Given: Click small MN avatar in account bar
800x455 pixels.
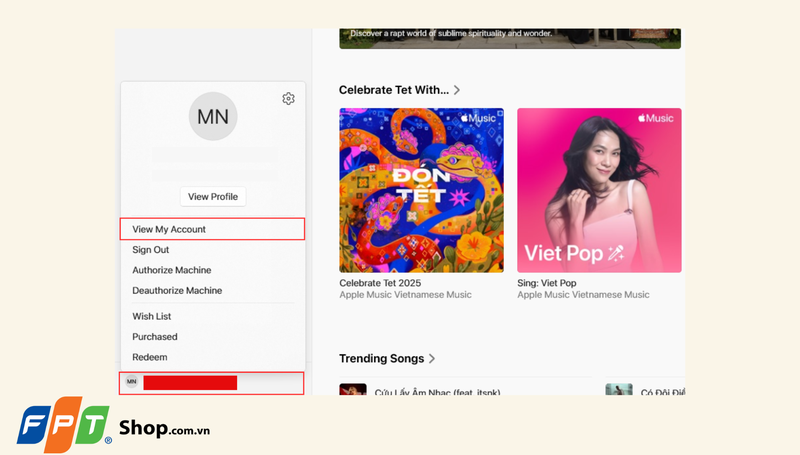Looking at the screenshot, I should click(132, 382).
